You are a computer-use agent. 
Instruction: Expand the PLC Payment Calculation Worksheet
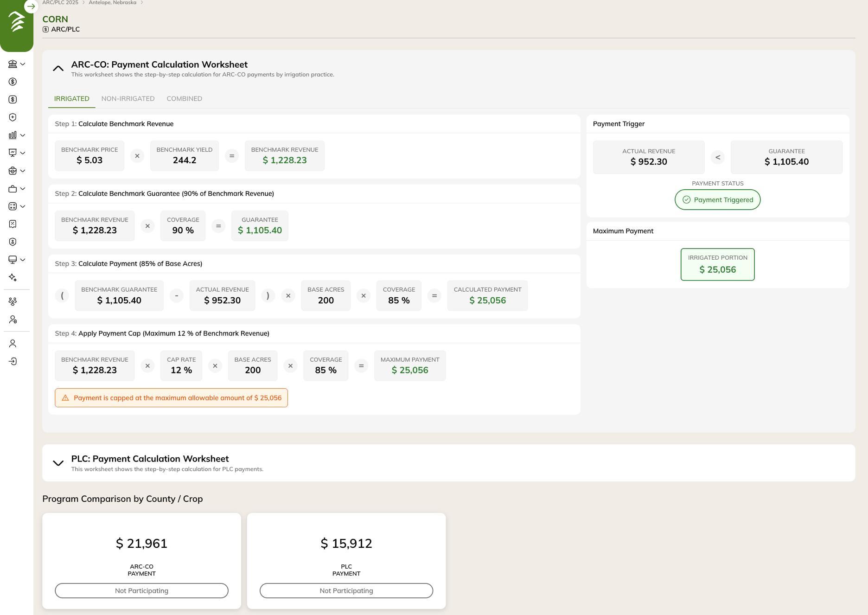58,463
